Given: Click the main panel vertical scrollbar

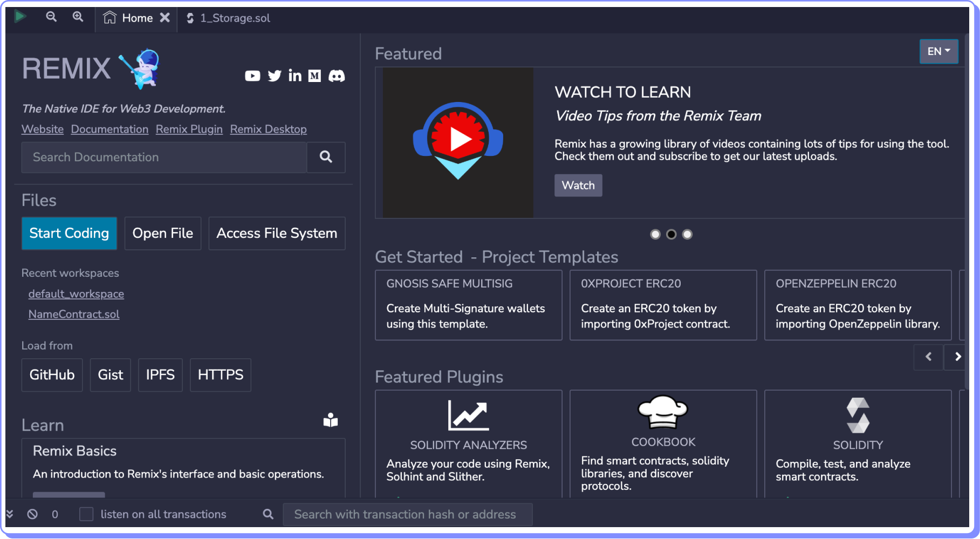Looking at the screenshot, I should point(968,210).
